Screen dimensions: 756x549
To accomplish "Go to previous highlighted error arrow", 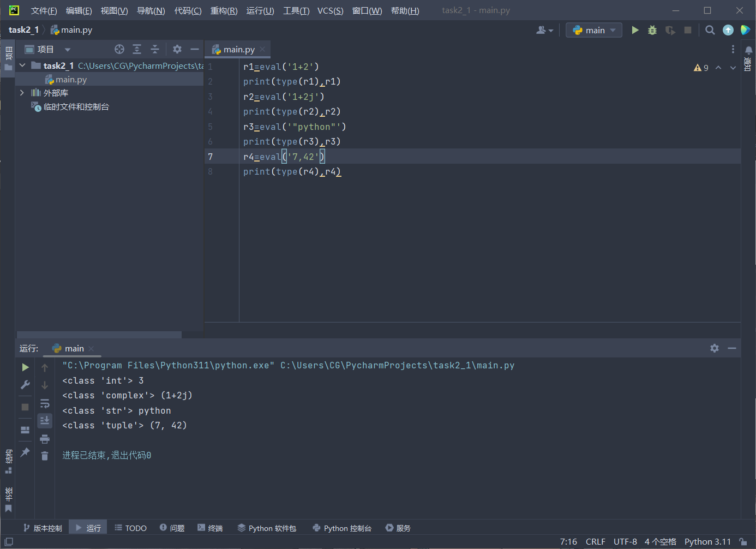I will pyautogui.click(x=718, y=68).
